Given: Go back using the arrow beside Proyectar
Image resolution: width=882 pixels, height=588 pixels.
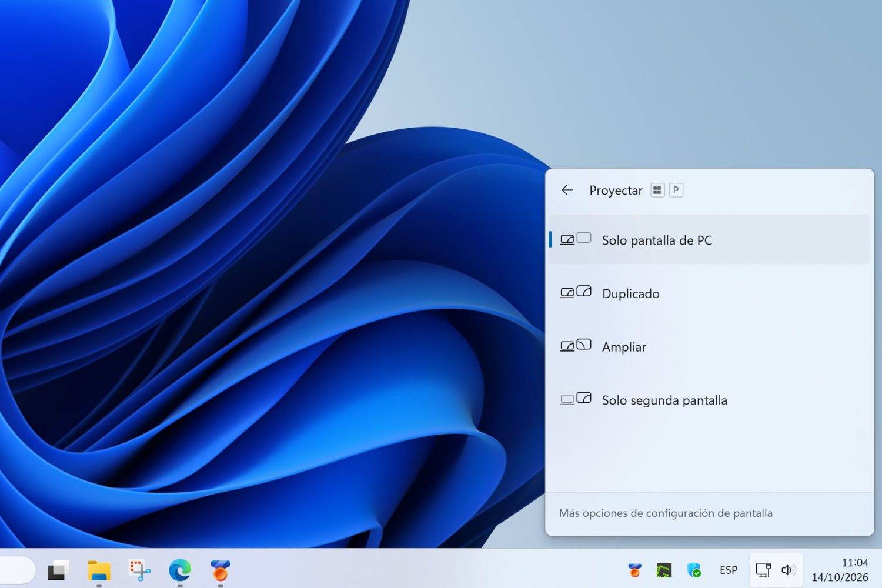Looking at the screenshot, I should [567, 190].
